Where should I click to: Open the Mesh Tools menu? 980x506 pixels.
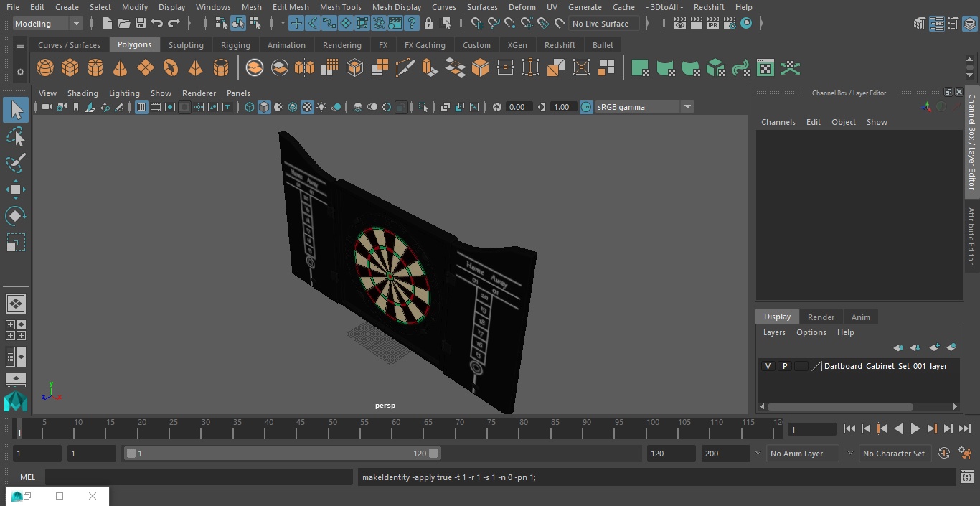pyautogui.click(x=340, y=7)
